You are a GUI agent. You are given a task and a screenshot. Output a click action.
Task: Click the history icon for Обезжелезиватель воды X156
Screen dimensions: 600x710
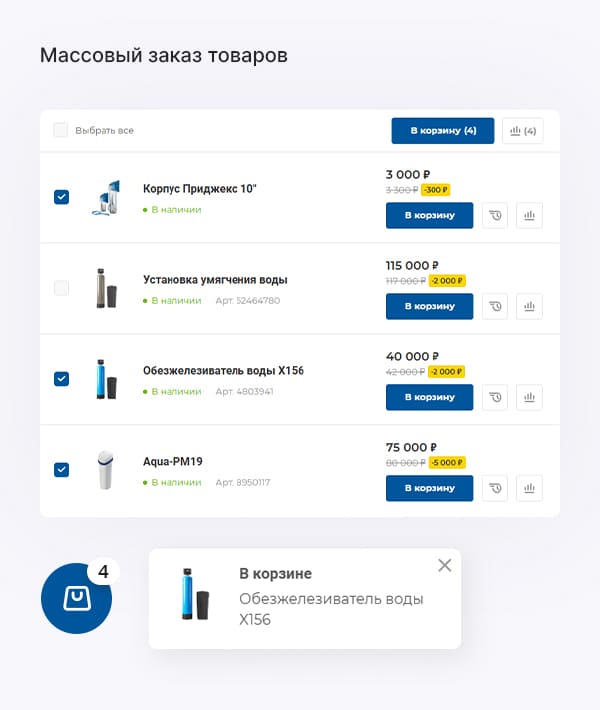click(x=495, y=397)
